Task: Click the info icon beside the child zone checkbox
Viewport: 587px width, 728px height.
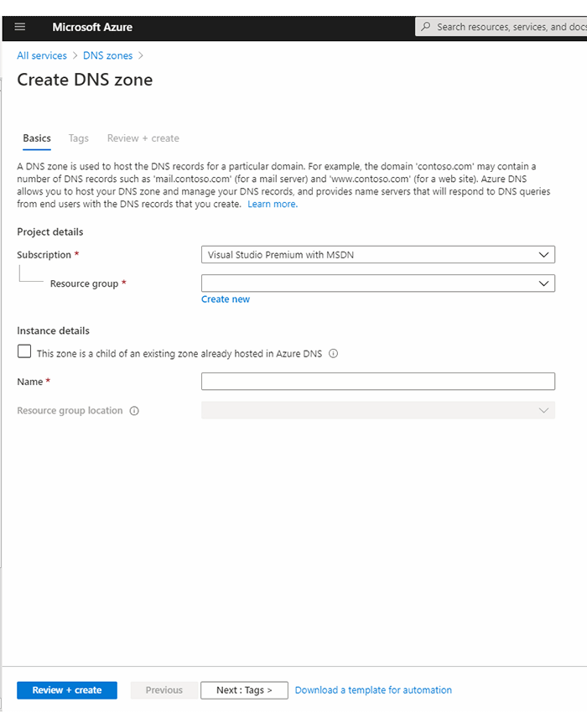Action: [x=333, y=353]
